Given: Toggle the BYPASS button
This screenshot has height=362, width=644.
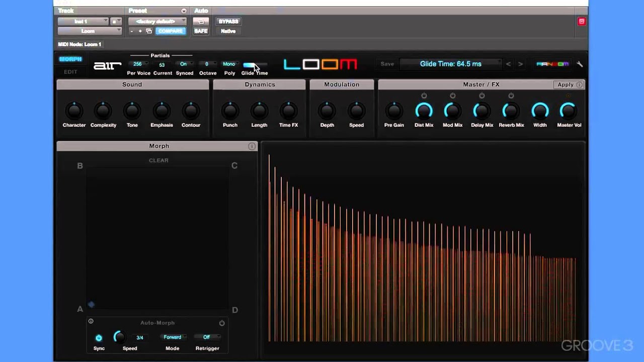Looking at the screenshot, I should [x=228, y=22].
